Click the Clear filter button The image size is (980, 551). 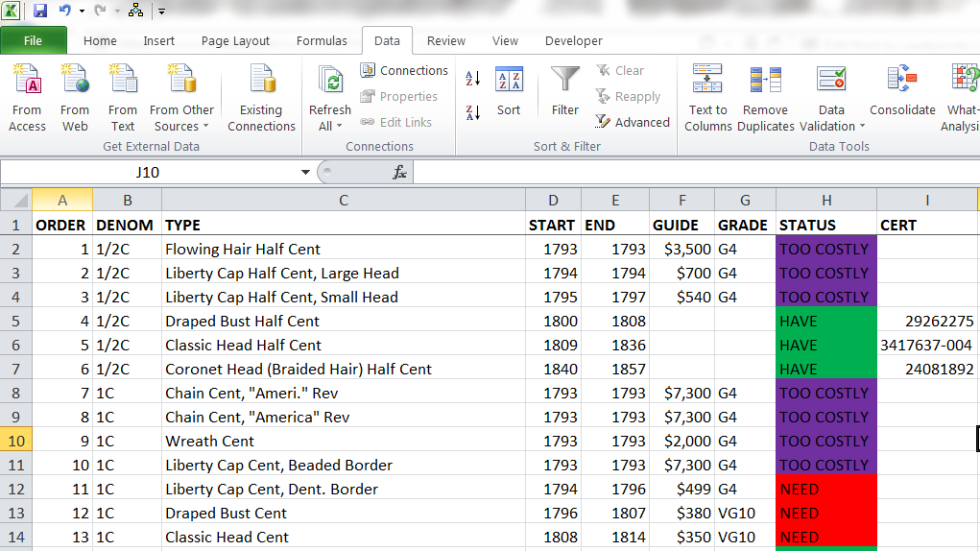click(x=620, y=71)
